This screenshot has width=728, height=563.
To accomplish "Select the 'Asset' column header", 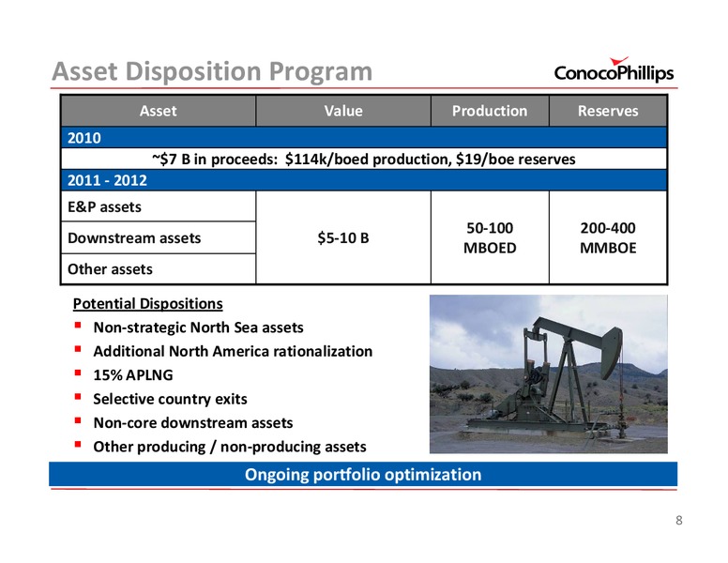I will click(x=159, y=111).
